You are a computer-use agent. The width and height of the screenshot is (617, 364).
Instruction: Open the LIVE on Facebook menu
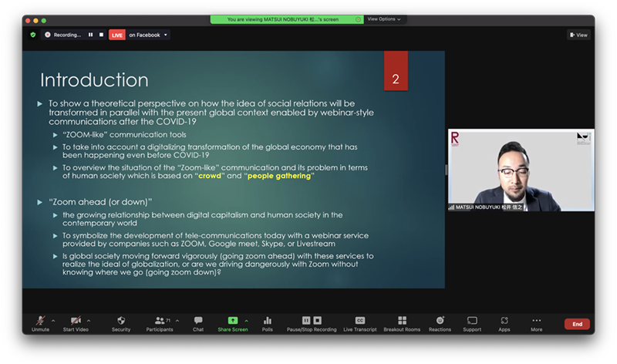click(x=140, y=35)
